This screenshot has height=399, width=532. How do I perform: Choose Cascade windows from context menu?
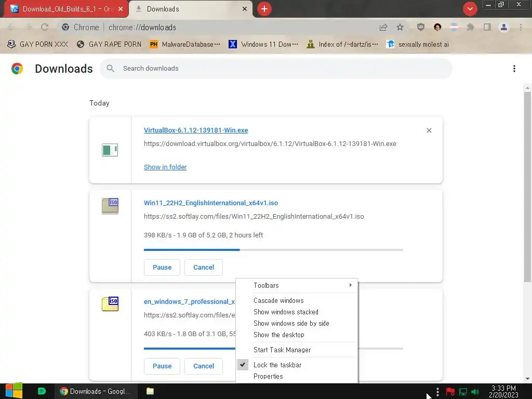point(297,301)
